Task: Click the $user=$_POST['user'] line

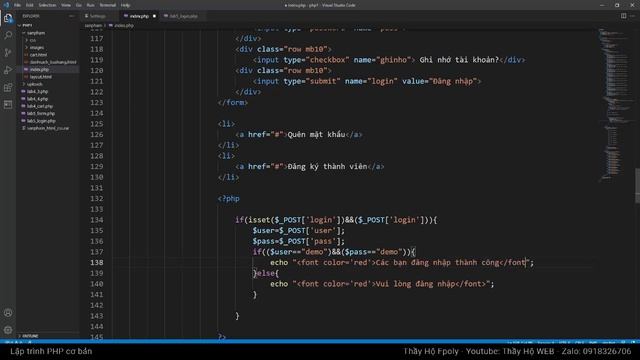Action: (x=298, y=231)
